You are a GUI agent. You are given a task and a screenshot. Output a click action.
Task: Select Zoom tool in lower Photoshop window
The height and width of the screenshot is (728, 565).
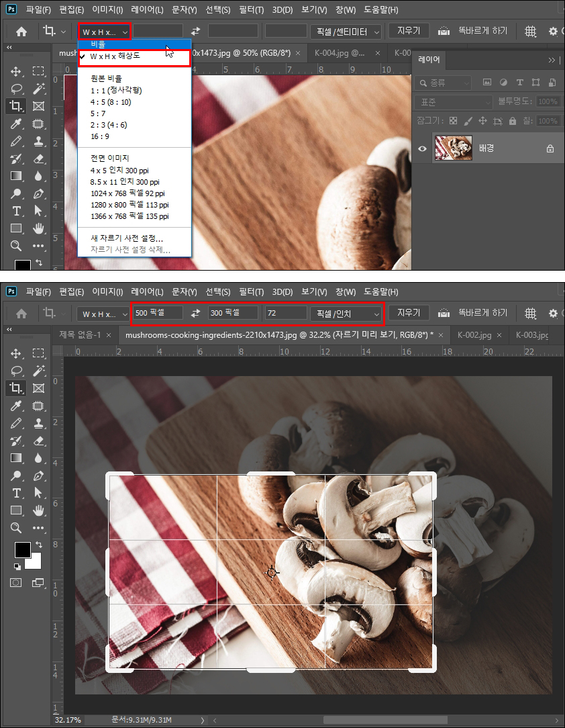(16, 528)
